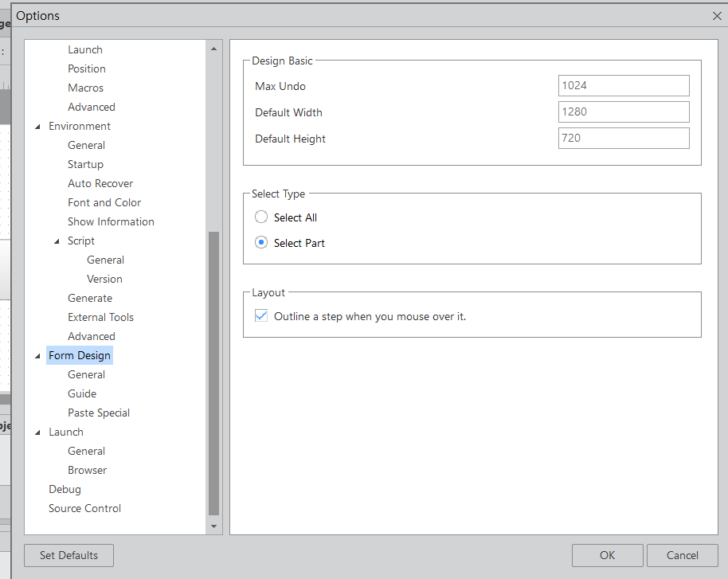Viewport: 728px width, 579px height.
Task: Click the Default Height input field
Action: point(624,138)
